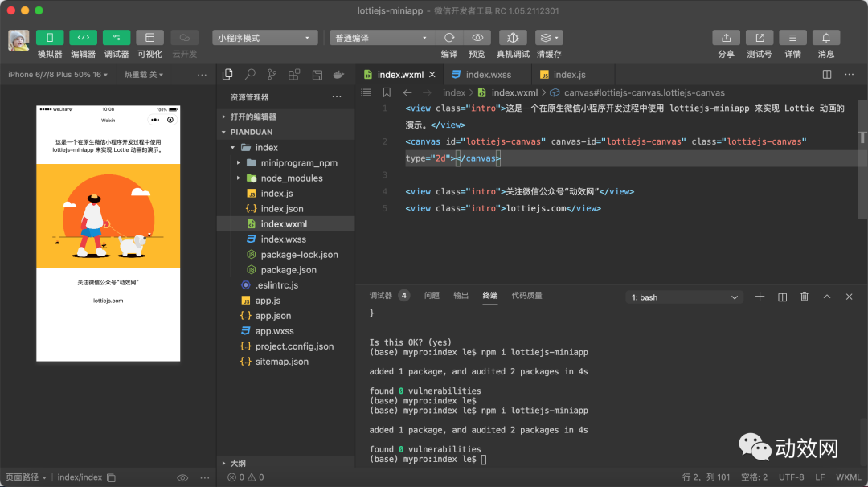The height and width of the screenshot is (487, 868).
Task: Click the real device debug (真机调试) icon
Action: [x=513, y=38]
